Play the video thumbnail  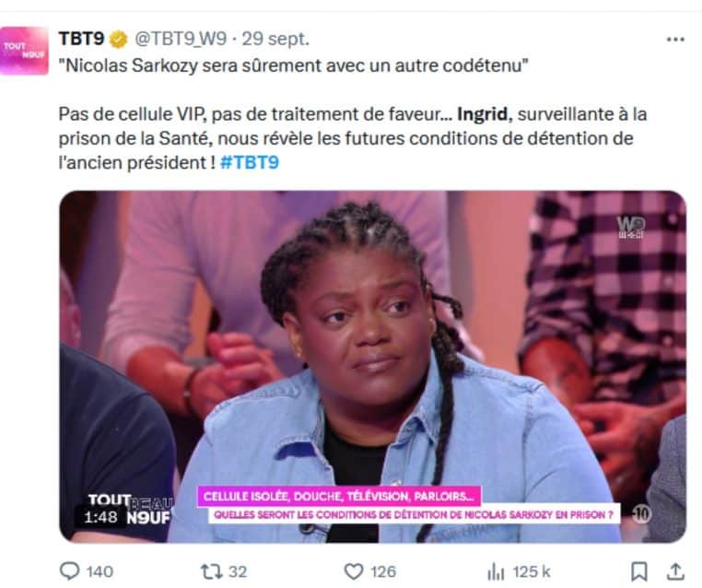pyautogui.click(x=372, y=367)
